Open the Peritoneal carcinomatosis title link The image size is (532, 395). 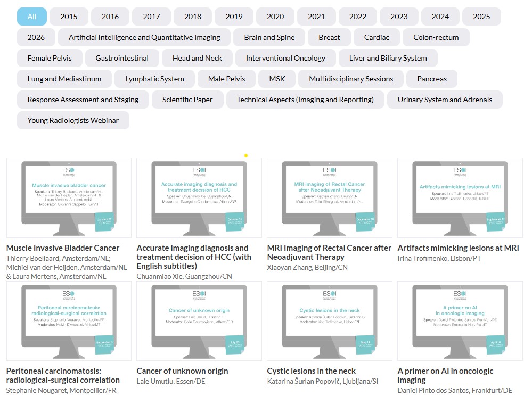point(63,375)
